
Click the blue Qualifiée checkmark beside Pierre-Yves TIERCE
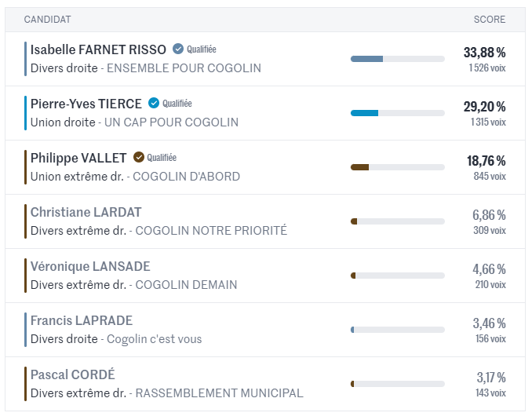pyautogui.click(x=154, y=103)
